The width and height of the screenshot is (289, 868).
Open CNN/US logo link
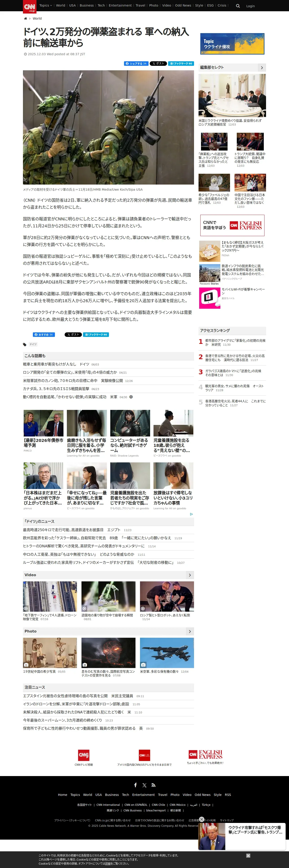(x=144, y=755)
